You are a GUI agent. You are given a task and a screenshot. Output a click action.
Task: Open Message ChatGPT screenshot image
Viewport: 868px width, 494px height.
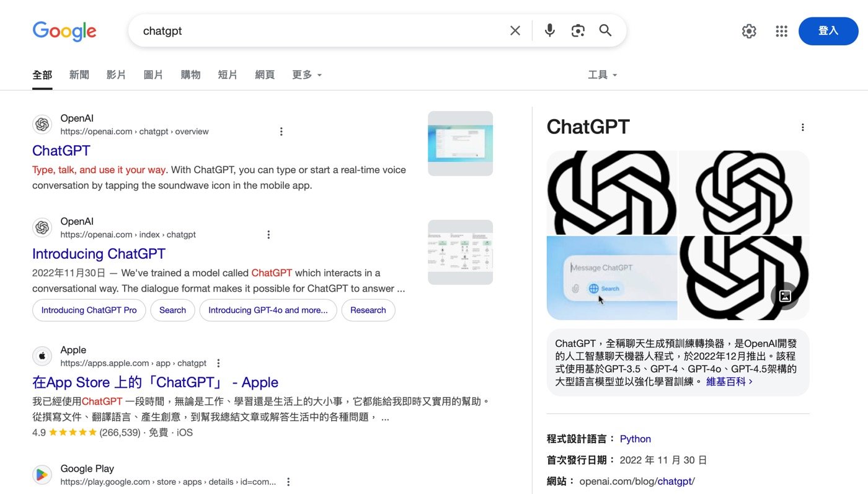612,278
